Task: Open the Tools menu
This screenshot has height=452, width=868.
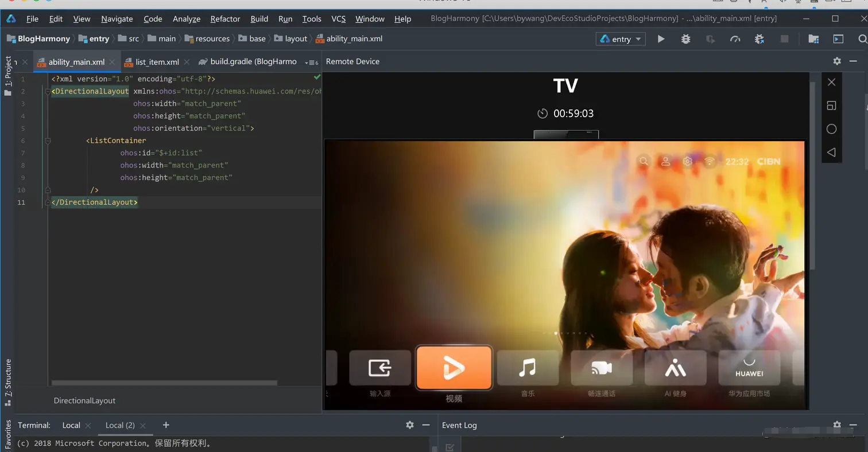Action: [x=312, y=19]
